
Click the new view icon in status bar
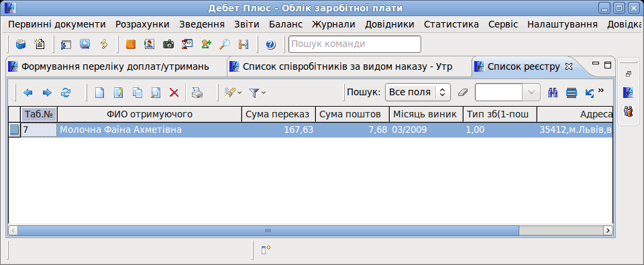pos(266,249)
